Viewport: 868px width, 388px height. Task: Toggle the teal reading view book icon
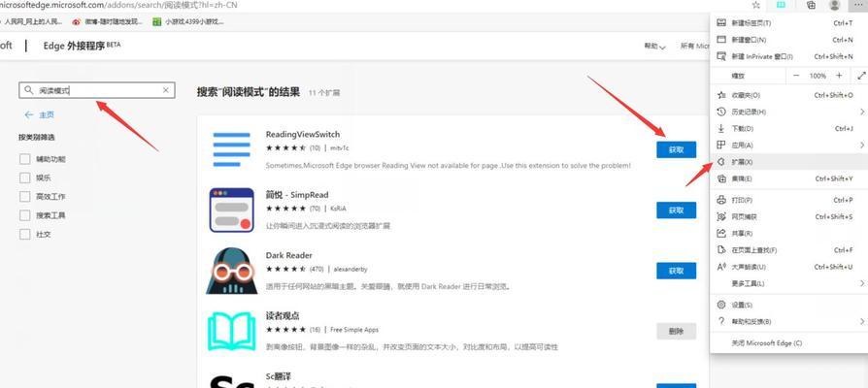coord(781,5)
